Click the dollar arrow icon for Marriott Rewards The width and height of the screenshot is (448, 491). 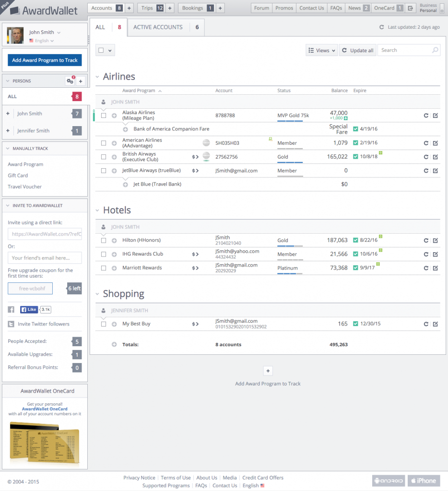(195, 268)
